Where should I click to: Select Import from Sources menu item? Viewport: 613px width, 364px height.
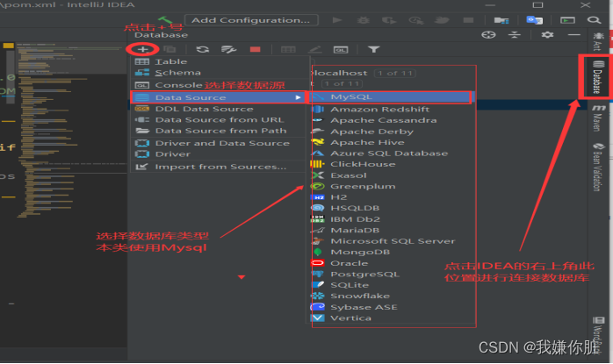(x=219, y=167)
